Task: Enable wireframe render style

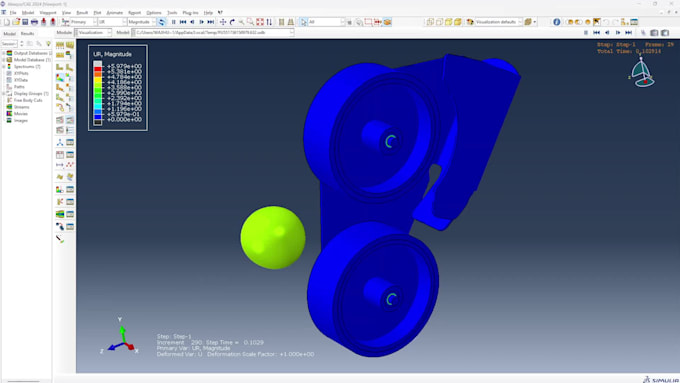Action: point(430,22)
